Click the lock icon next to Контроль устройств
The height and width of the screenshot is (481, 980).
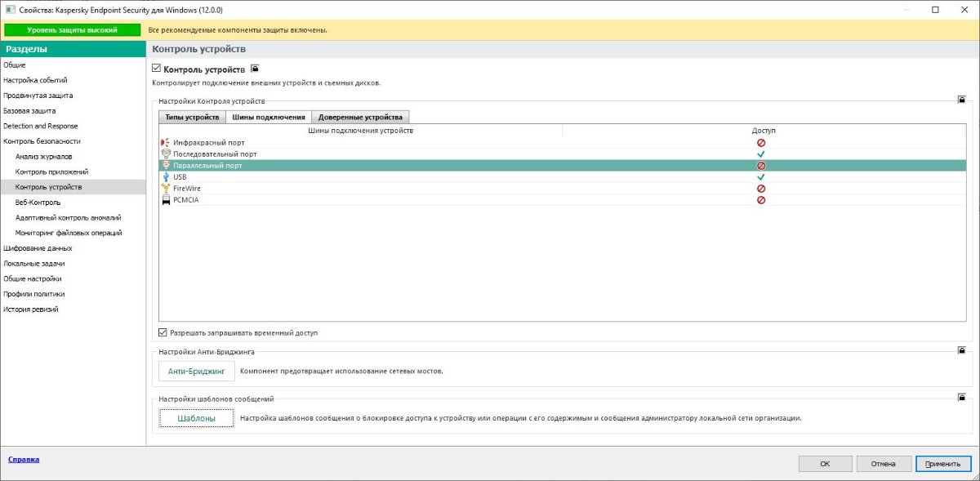255,69
